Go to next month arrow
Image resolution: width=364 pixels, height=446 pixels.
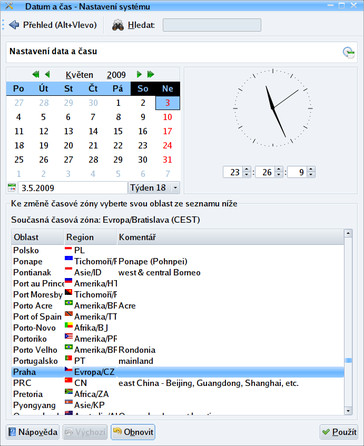coord(139,74)
